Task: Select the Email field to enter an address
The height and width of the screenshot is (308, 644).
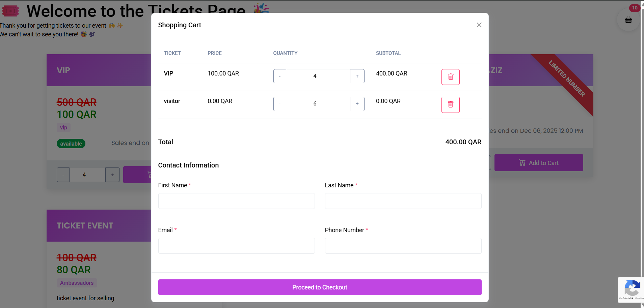Action: 236,246
